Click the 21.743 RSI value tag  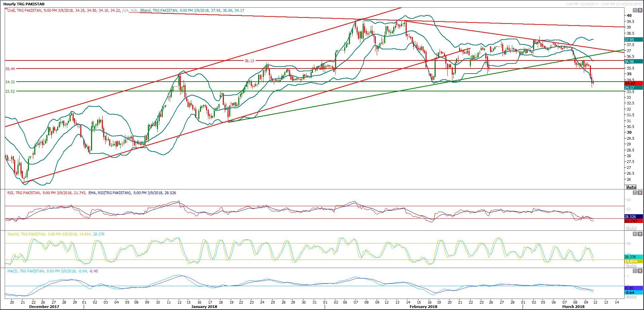click(x=633, y=221)
